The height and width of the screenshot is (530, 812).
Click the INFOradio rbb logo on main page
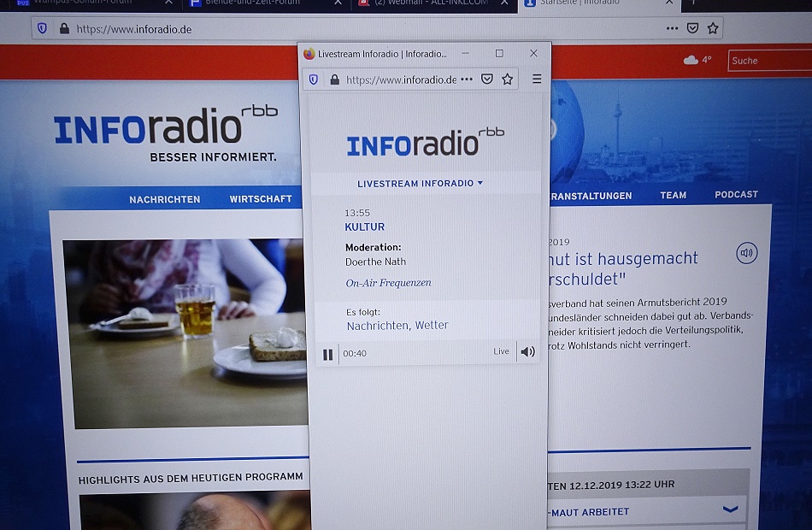[166, 133]
